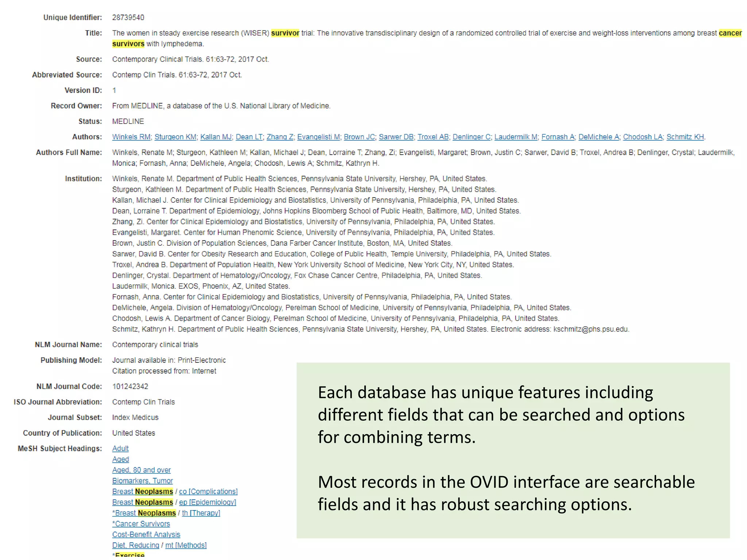Open author link Schmitz KH
This screenshot has width=747, height=560.
(x=685, y=137)
